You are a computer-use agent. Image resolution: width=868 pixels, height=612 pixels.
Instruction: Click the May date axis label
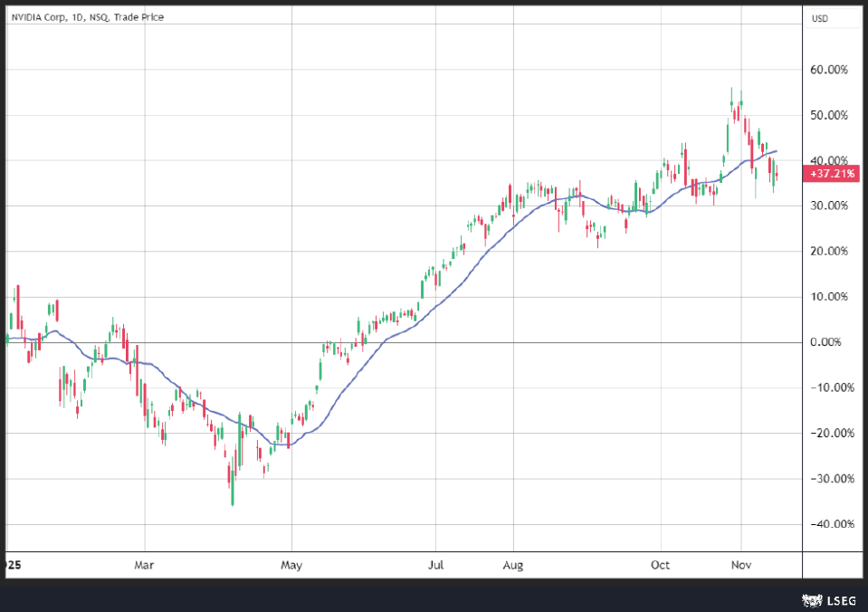click(291, 566)
